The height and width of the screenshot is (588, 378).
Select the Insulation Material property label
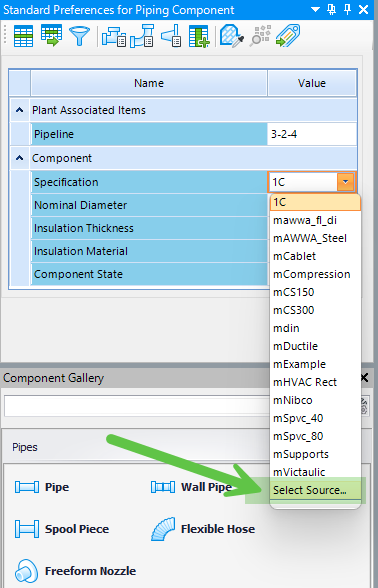(149, 251)
